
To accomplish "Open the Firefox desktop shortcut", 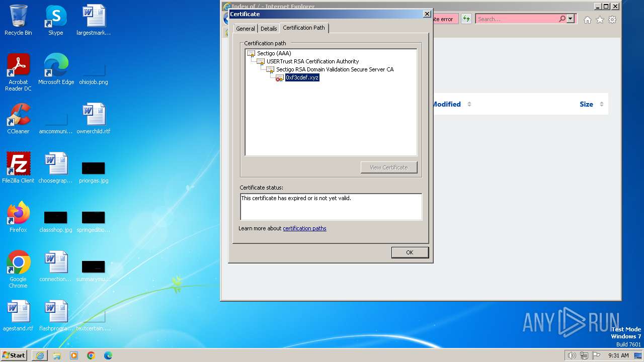I will (x=18, y=218).
